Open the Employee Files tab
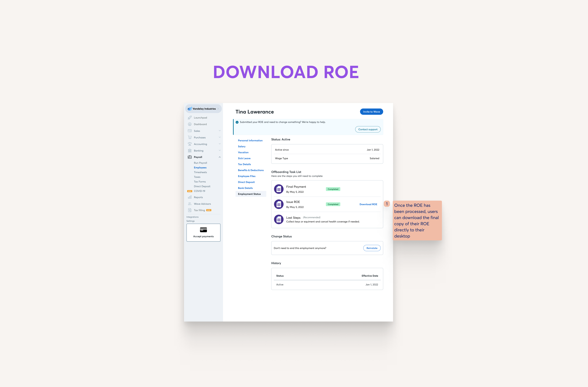Viewport: 588px width, 387px height. coord(247,176)
